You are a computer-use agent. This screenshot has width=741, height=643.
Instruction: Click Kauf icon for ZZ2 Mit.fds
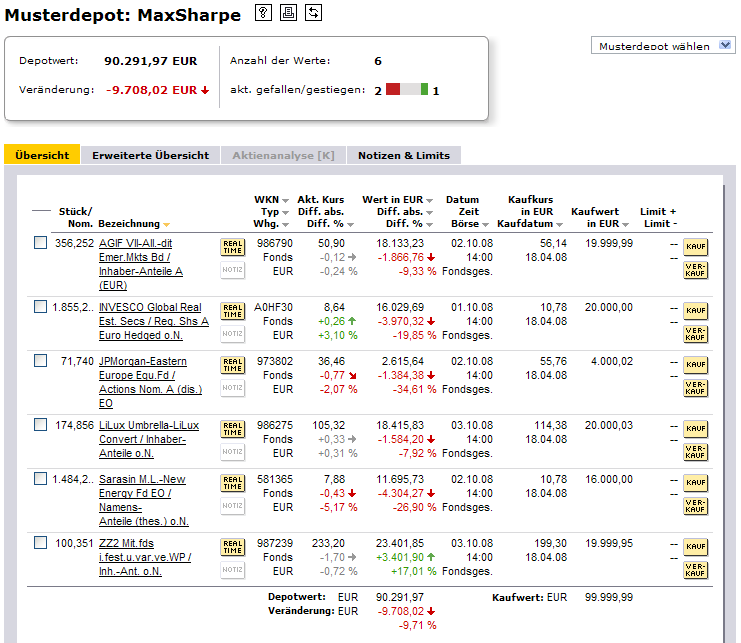695,548
